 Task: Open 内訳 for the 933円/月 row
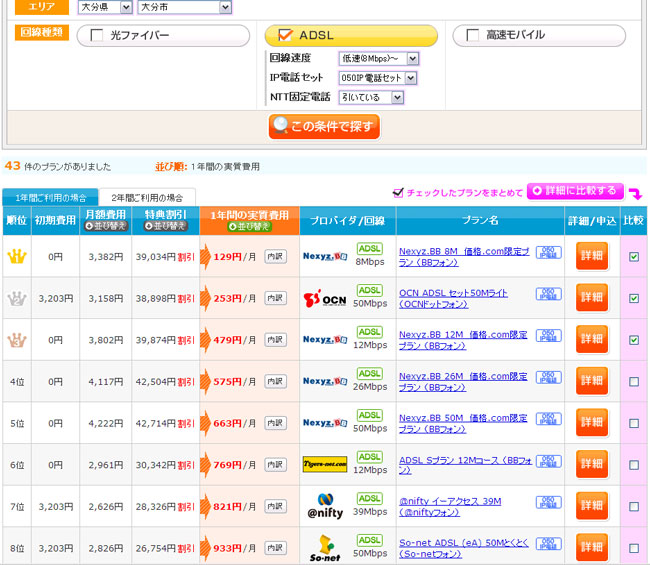pos(275,548)
